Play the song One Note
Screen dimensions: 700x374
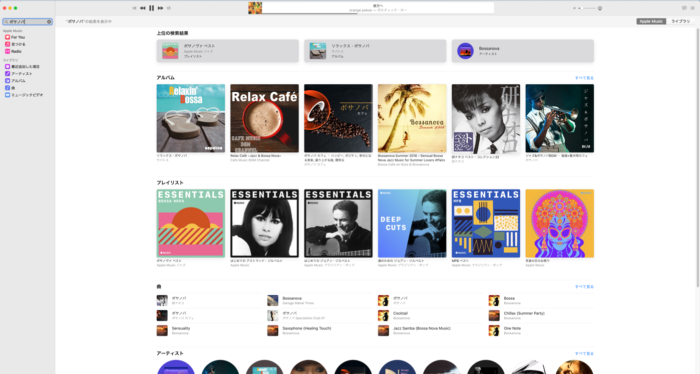click(x=541, y=330)
